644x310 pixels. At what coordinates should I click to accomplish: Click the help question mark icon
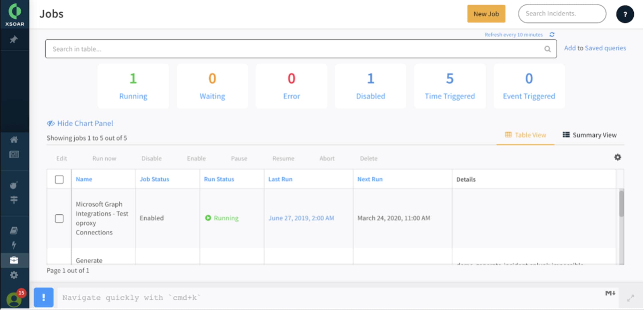[625, 14]
